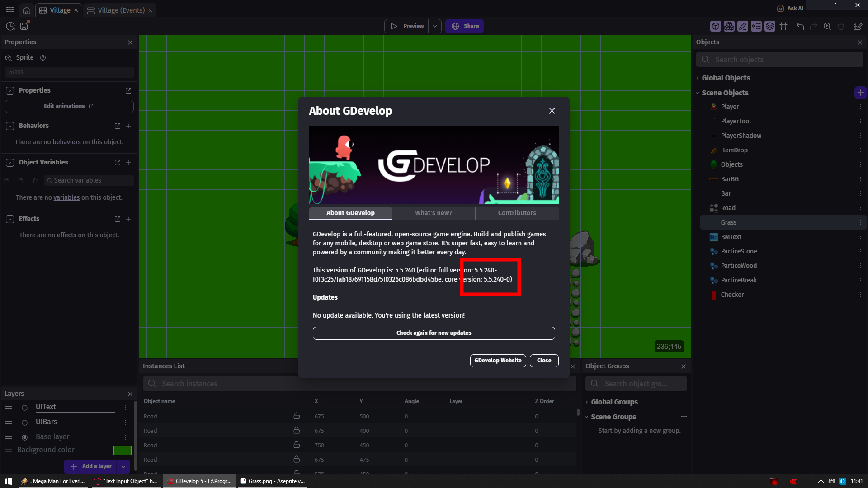868x488 pixels.
Task: Open the GDevelop Website button
Action: tap(497, 361)
